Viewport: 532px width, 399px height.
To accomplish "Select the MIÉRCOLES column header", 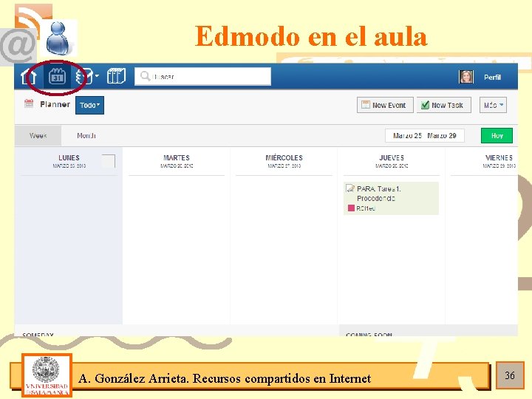I will pyautogui.click(x=284, y=161).
